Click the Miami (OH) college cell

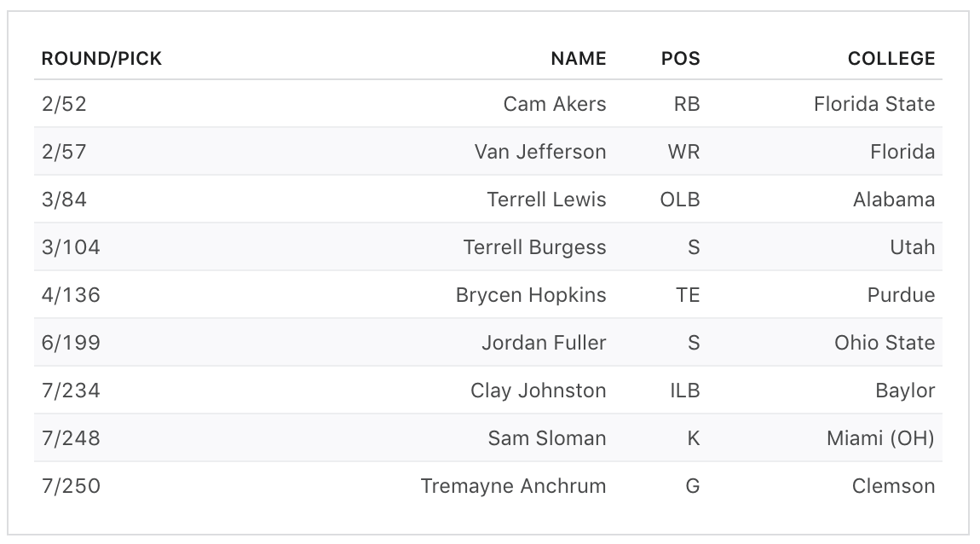click(x=880, y=438)
